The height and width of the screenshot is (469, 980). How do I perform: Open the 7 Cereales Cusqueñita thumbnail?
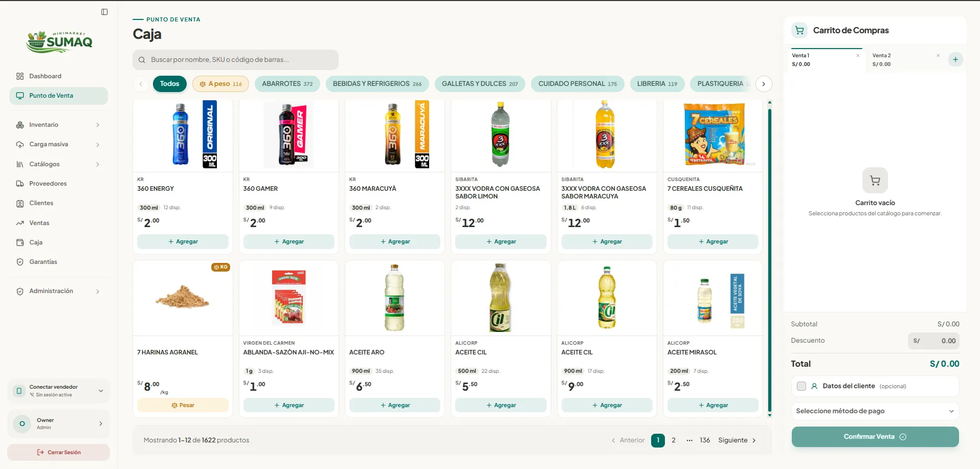714,135
